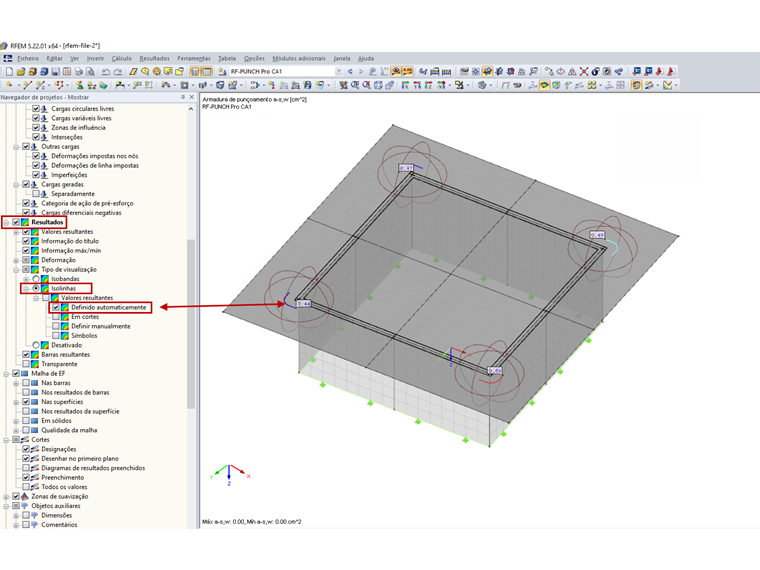Click the view in X direction icon
Viewport: 760px width, 570px height.
405,85
